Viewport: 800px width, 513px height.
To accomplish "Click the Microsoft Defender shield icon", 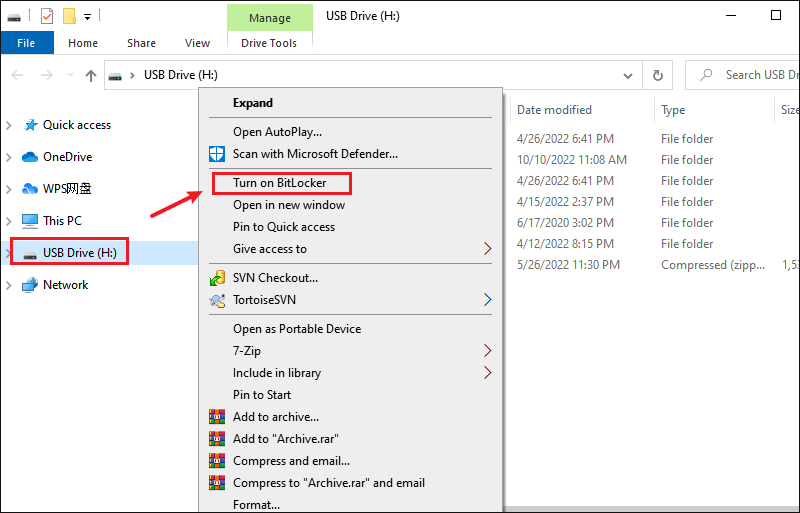I will pyautogui.click(x=217, y=154).
